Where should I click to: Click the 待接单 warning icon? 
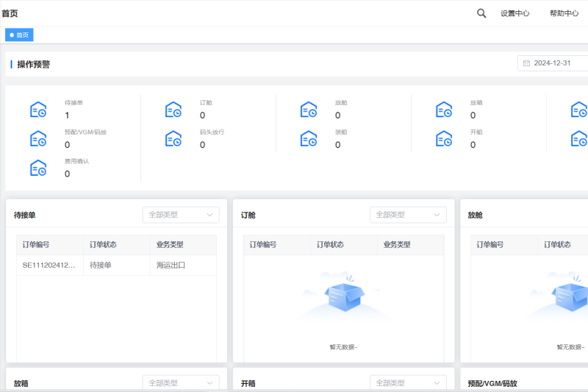38,110
